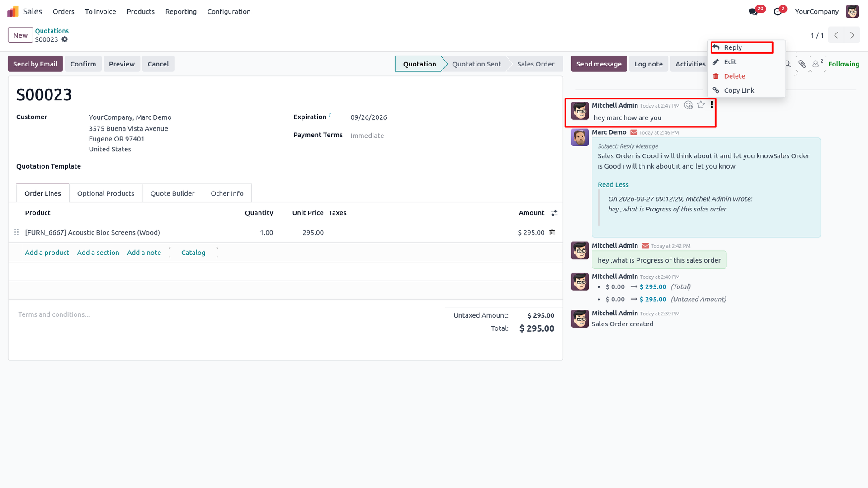This screenshot has height=488, width=868.
Task: Open the column settings adjust icon
Action: 554,213
